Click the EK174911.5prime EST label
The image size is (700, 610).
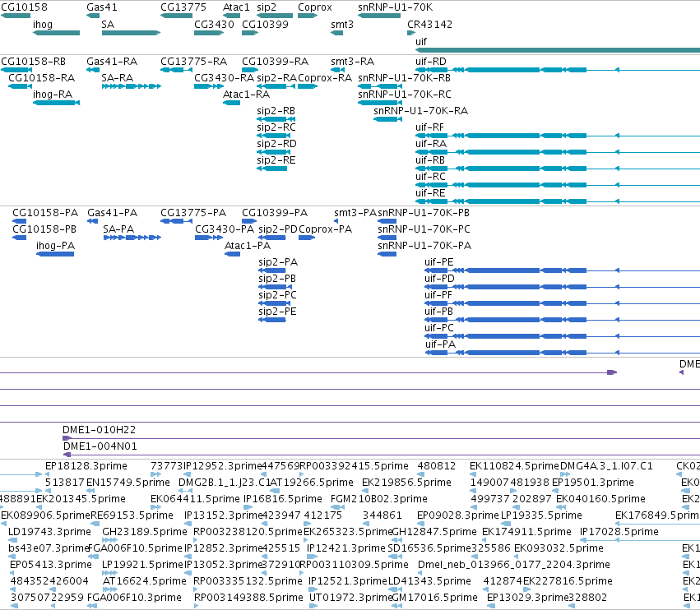pyautogui.click(x=526, y=533)
